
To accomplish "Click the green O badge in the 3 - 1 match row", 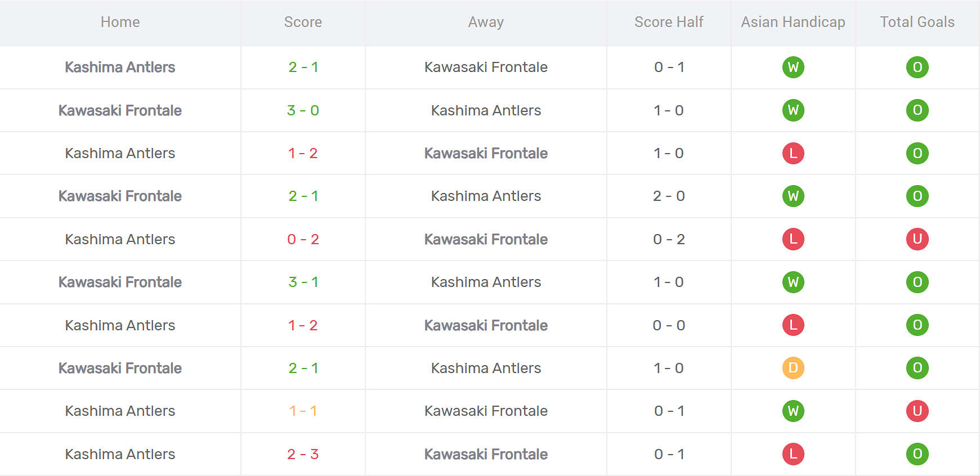I will pyautogui.click(x=917, y=282).
